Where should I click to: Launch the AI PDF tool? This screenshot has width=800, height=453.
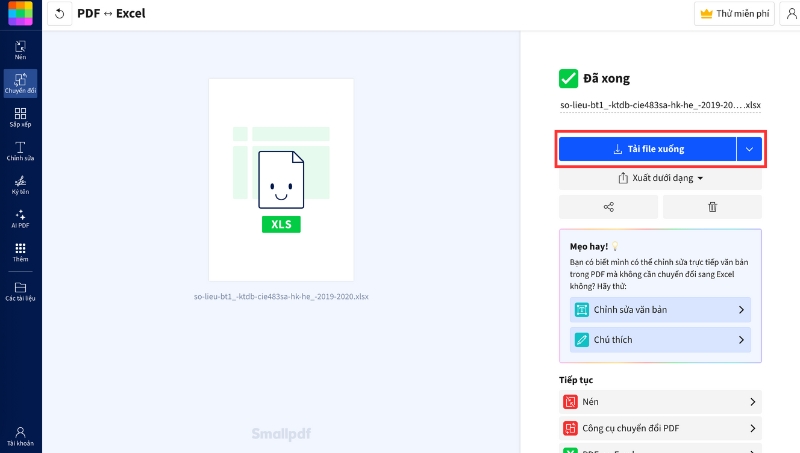20,218
